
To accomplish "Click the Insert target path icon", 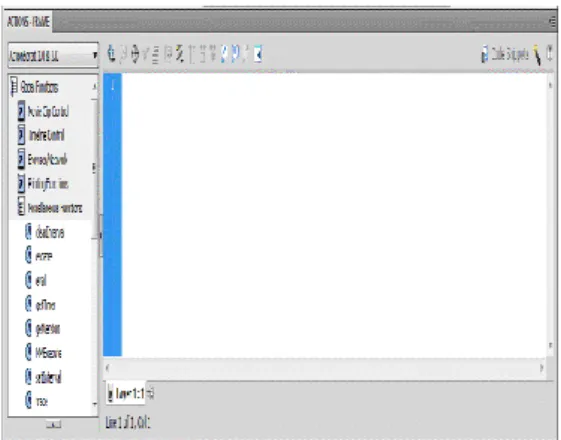I will tap(135, 55).
